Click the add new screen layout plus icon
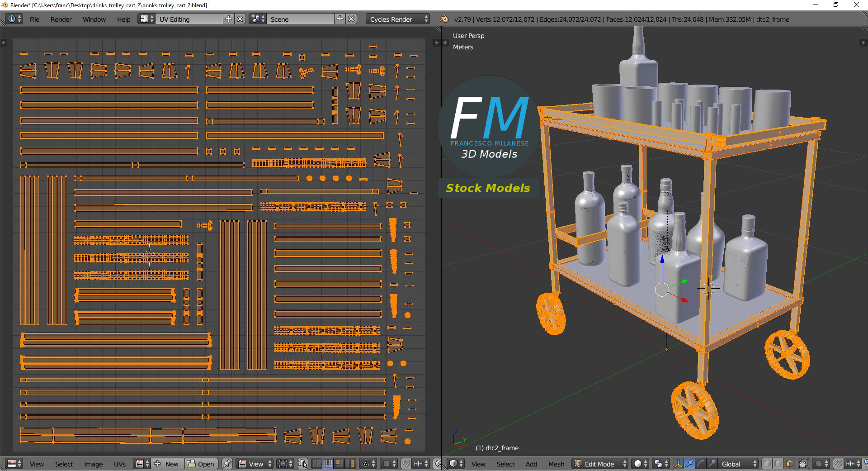The width and height of the screenshot is (868, 471). 229,19
